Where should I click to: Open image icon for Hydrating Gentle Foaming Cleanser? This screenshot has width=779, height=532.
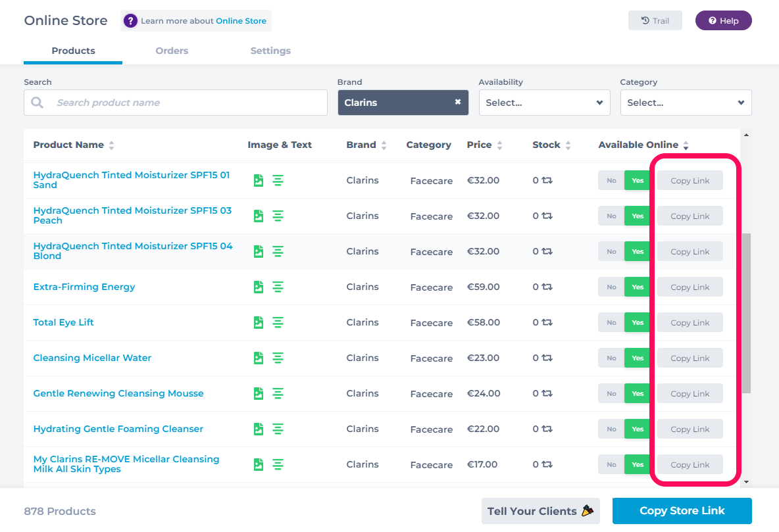point(259,429)
